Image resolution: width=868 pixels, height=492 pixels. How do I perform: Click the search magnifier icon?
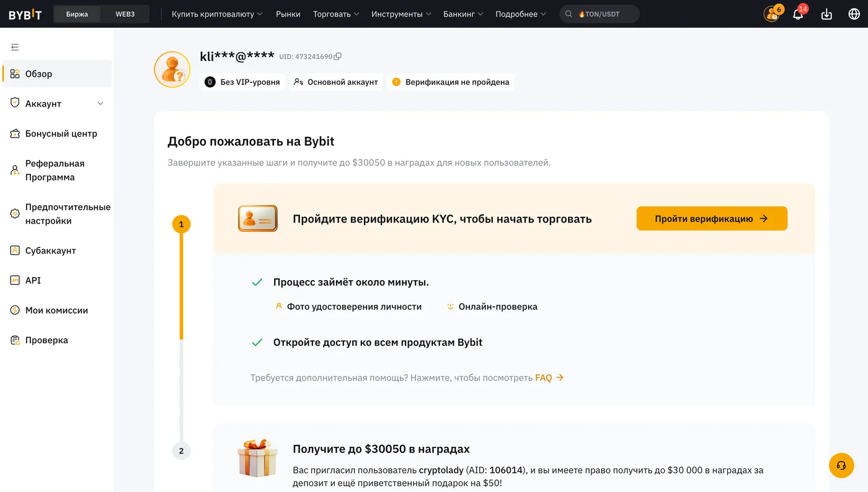569,14
